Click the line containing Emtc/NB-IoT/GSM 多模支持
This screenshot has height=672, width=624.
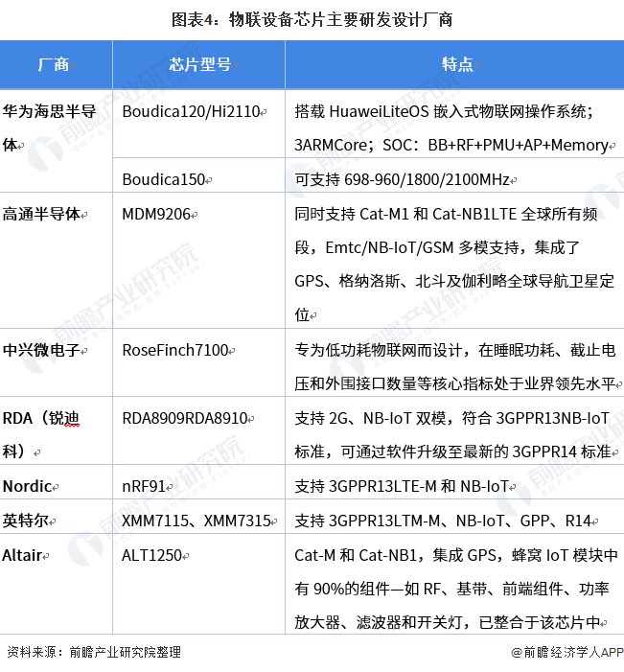[437, 247]
